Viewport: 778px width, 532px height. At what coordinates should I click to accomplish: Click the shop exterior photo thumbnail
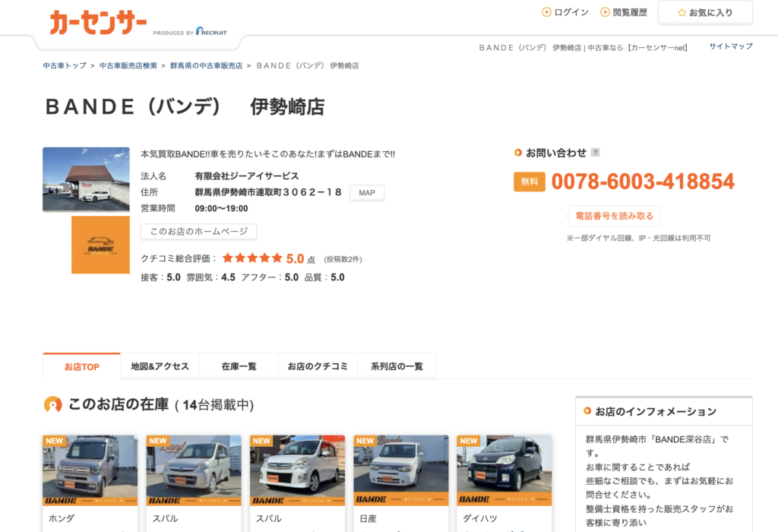coord(86,179)
